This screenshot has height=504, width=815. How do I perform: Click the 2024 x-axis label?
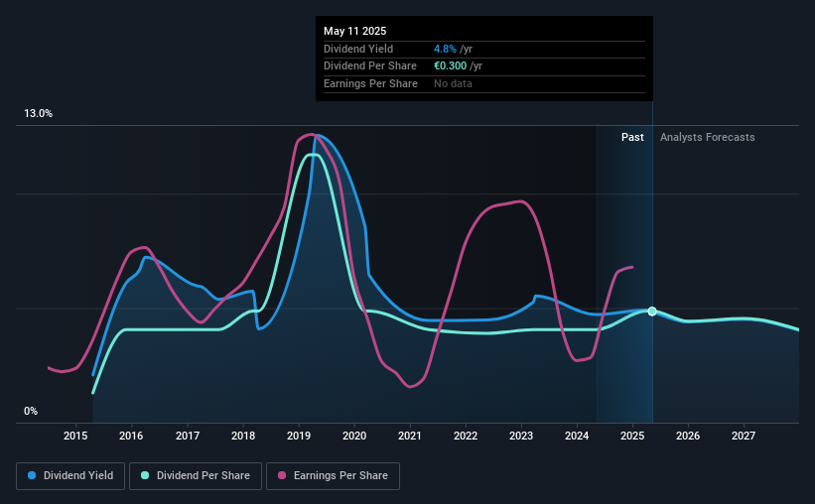click(577, 436)
